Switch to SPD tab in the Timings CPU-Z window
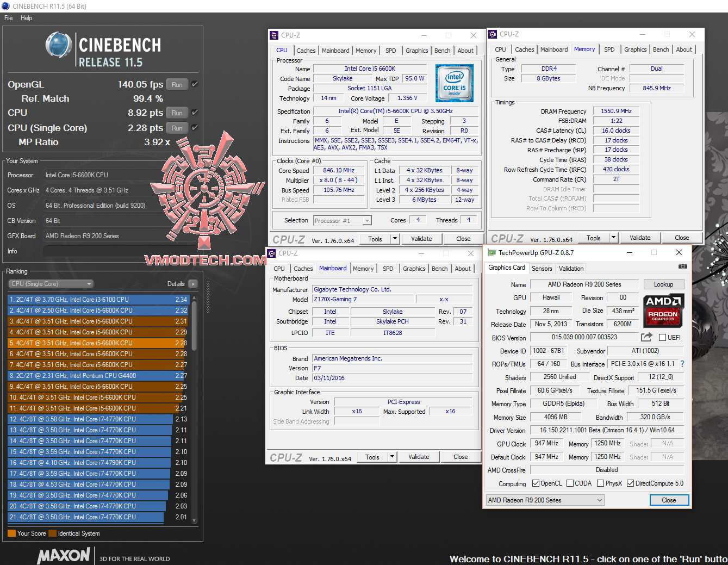 pyautogui.click(x=609, y=49)
